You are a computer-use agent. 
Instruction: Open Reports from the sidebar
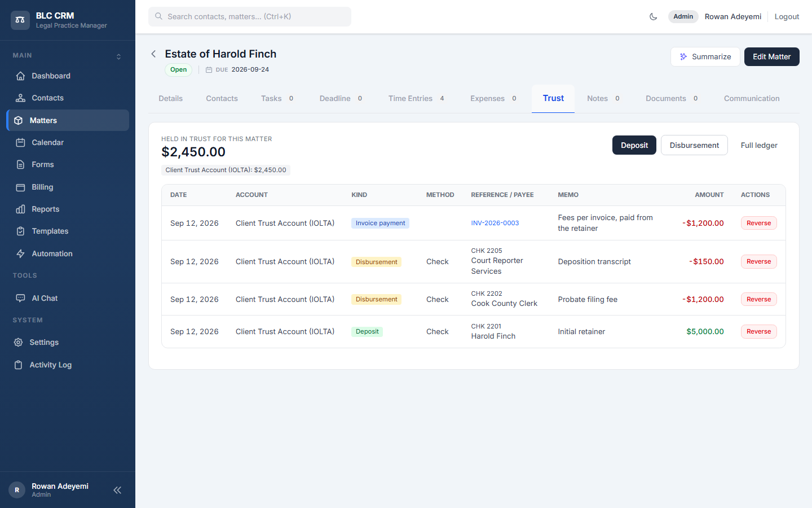tap(68, 209)
